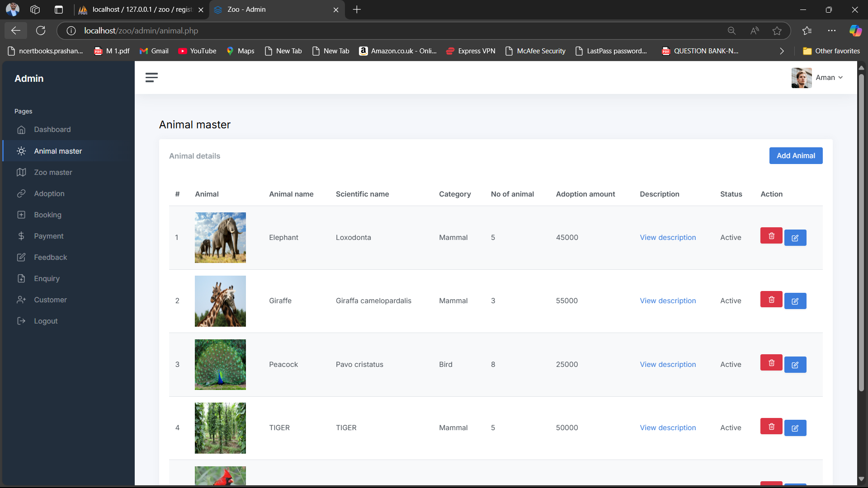Delete the Elephant row with trash icon
Image resolution: width=868 pixels, height=488 pixels.
pyautogui.click(x=771, y=236)
